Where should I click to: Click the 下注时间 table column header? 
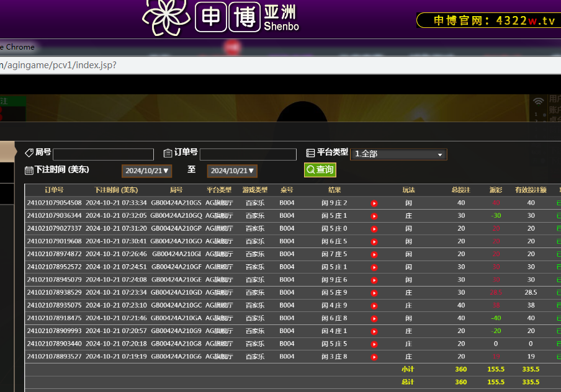coord(116,190)
